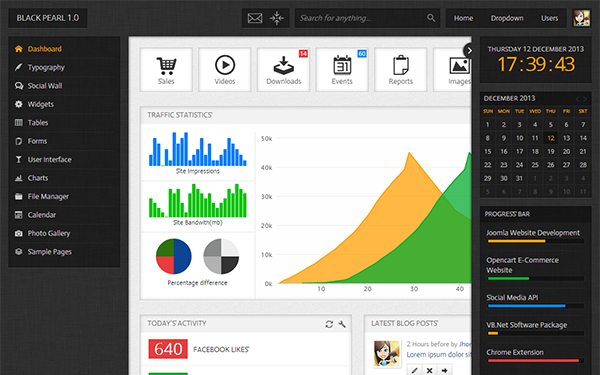Go to previous month in calendar widget
Screen dimensions: 600x375
pos(577,99)
